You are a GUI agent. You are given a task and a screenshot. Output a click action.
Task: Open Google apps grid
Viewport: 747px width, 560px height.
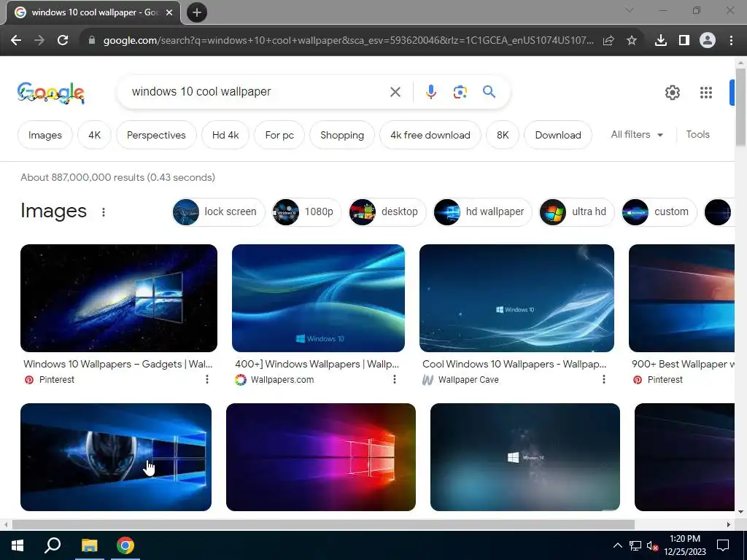point(706,93)
